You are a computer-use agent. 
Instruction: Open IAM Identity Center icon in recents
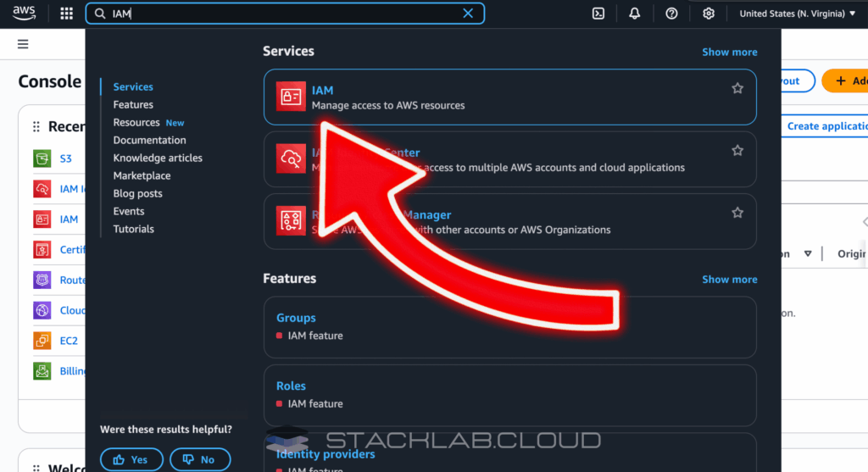42,189
